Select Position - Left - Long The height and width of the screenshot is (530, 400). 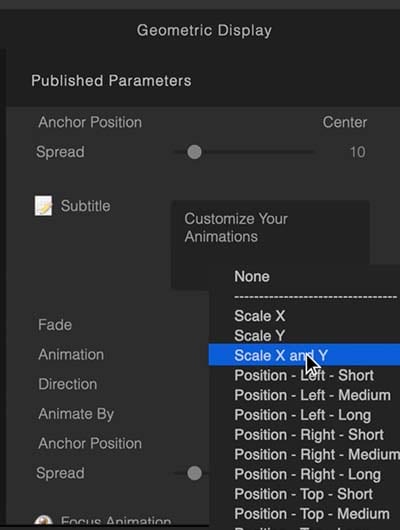(x=303, y=415)
